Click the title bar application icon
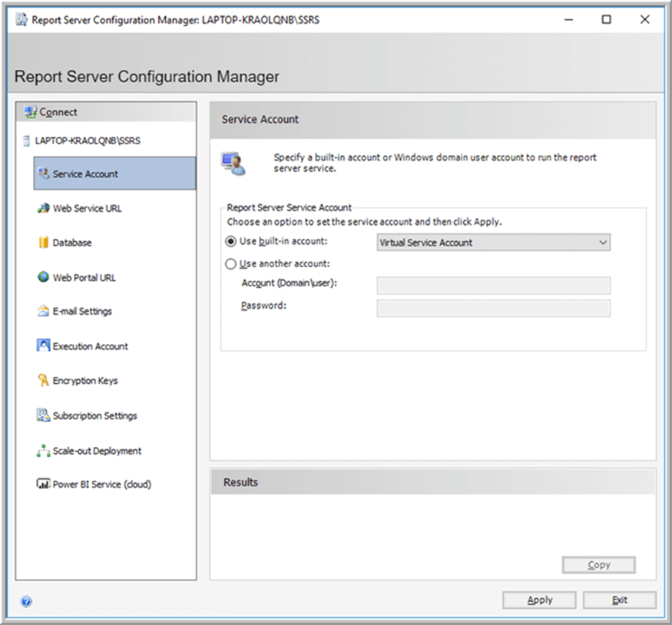This screenshot has height=625, width=672. [x=22, y=20]
